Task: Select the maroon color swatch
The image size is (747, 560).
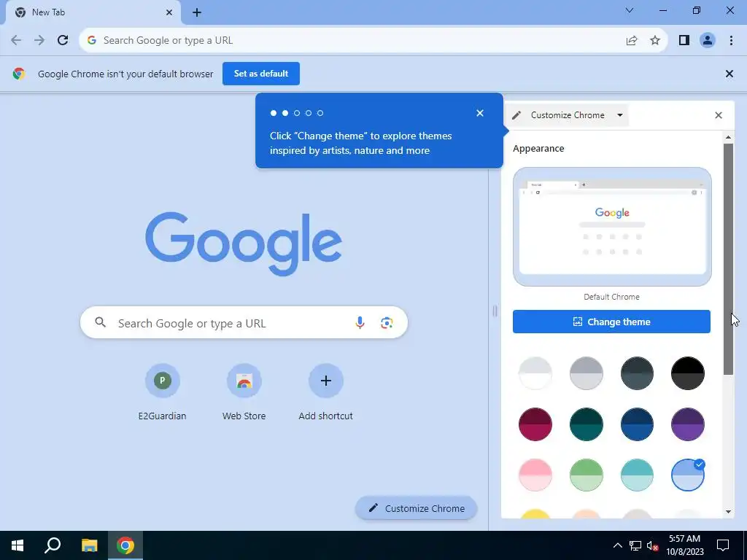Action: [x=535, y=424]
